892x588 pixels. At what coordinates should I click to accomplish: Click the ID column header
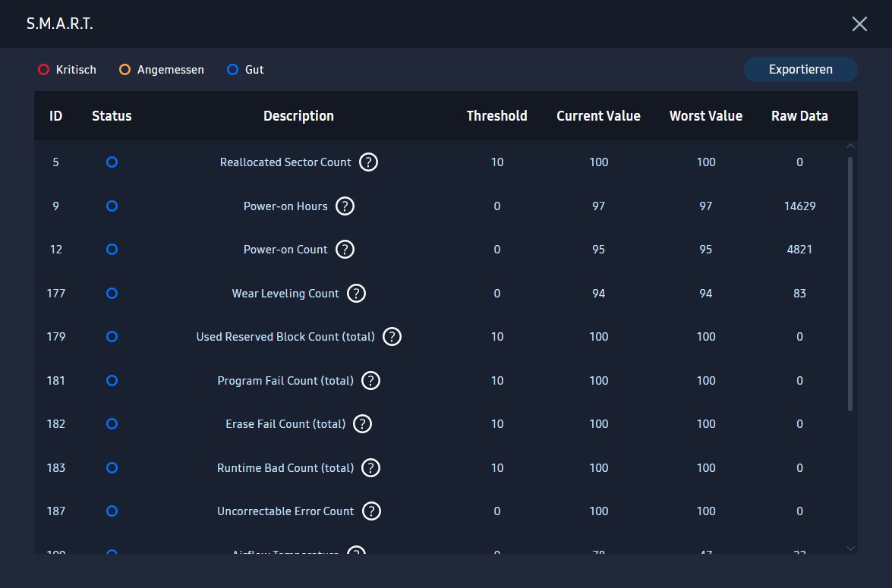pos(55,116)
